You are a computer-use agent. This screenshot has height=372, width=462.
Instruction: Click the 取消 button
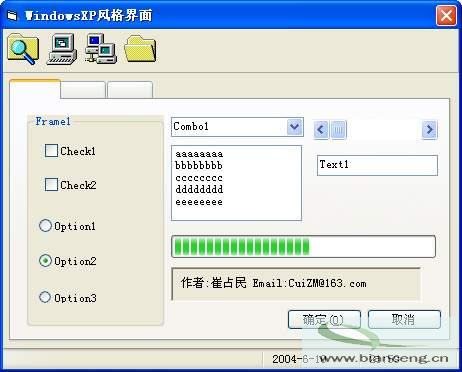click(404, 319)
